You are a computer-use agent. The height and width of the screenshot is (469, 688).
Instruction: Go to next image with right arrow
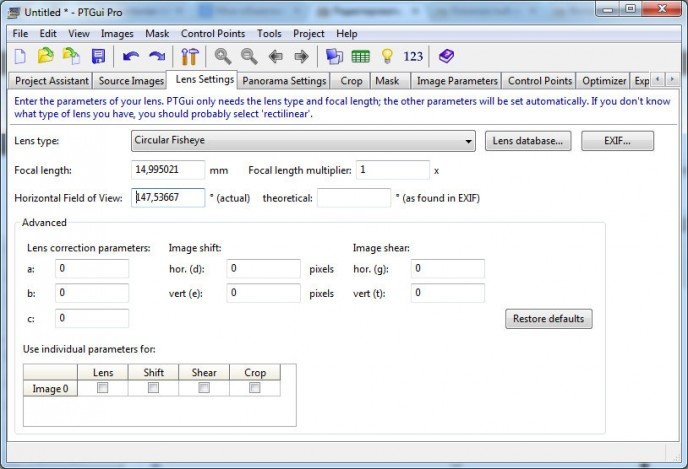(x=301, y=56)
